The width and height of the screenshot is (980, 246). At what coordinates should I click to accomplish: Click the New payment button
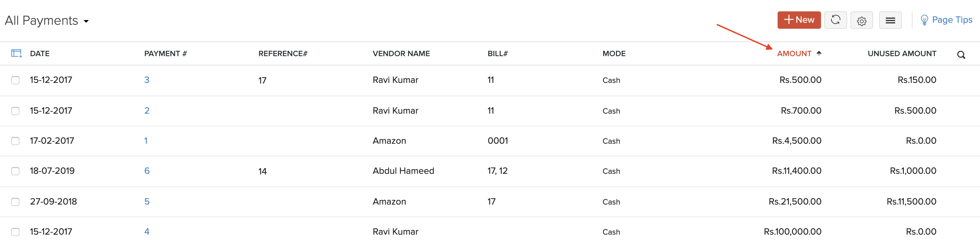[x=799, y=20]
